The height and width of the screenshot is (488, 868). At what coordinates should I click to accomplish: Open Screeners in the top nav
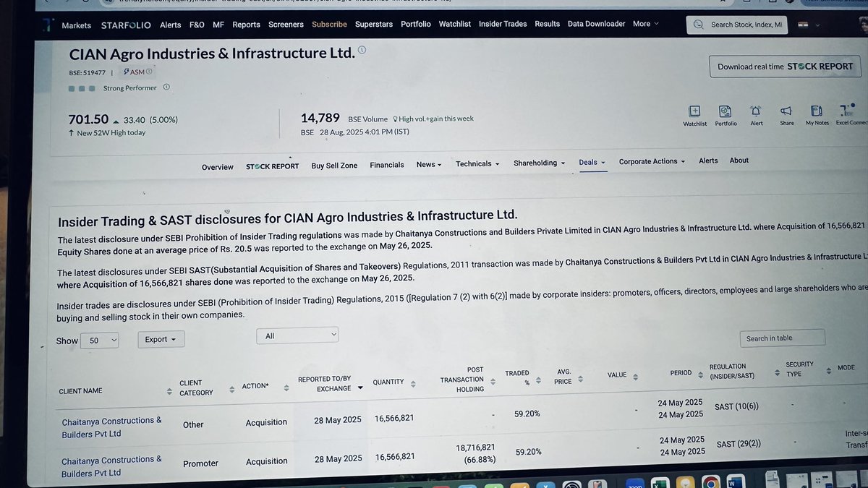click(286, 25)
